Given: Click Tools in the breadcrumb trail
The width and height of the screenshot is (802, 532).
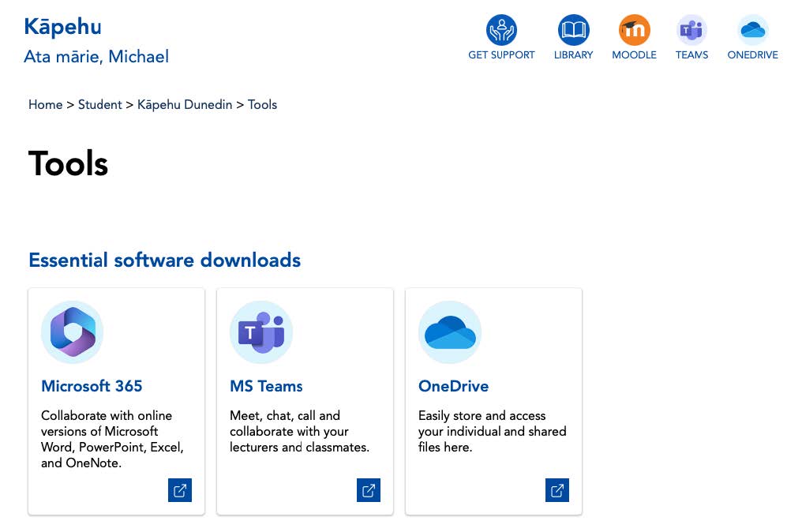Looking at the screenshot, I should (263, 104).
